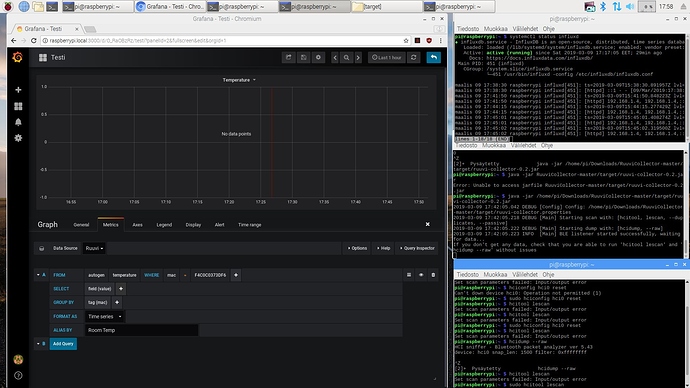Close the Graph panel editor with X
This screenshot has width=690, height=388.
click(x=427, y=224)
